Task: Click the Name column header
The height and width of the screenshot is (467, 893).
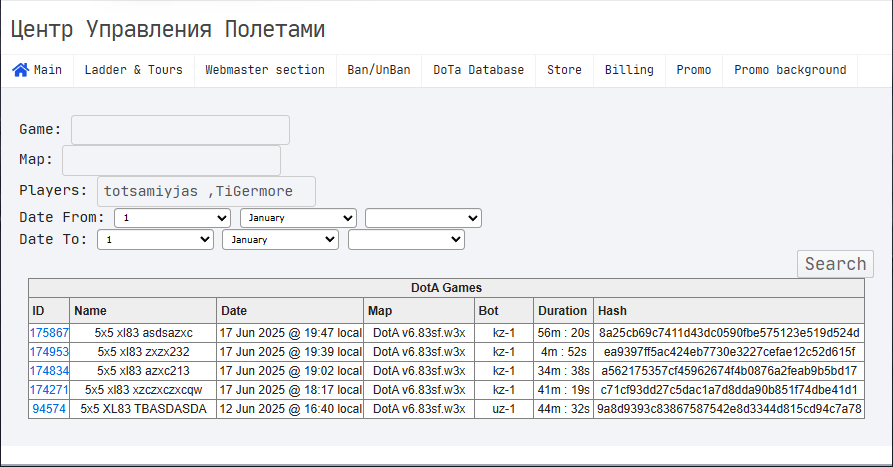Action: 143,311
